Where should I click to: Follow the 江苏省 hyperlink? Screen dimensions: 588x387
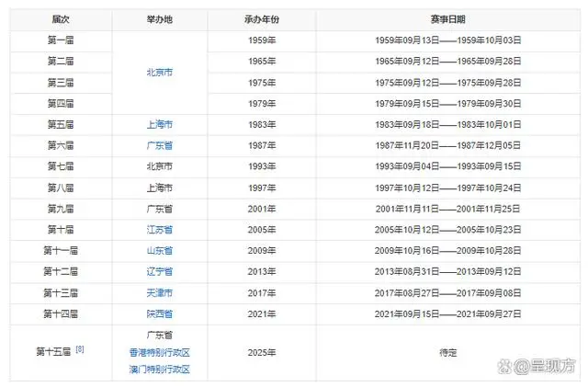(x=160, y=229)
